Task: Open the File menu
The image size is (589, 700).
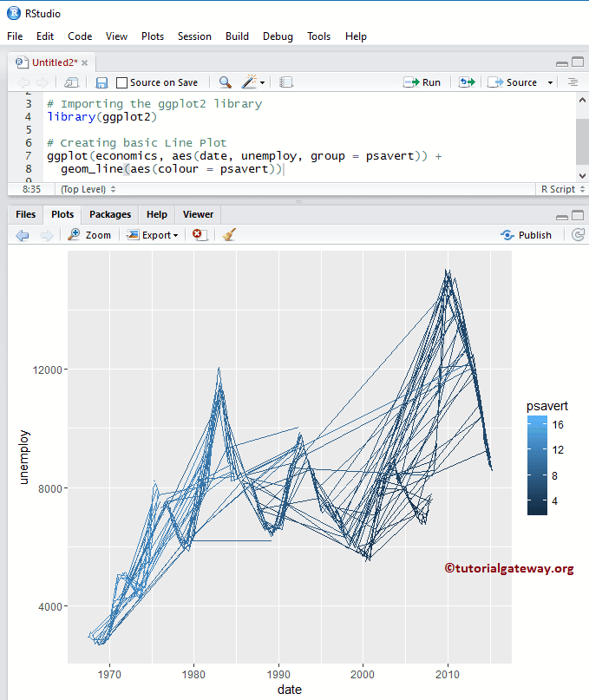Action: tap(15, 36)
